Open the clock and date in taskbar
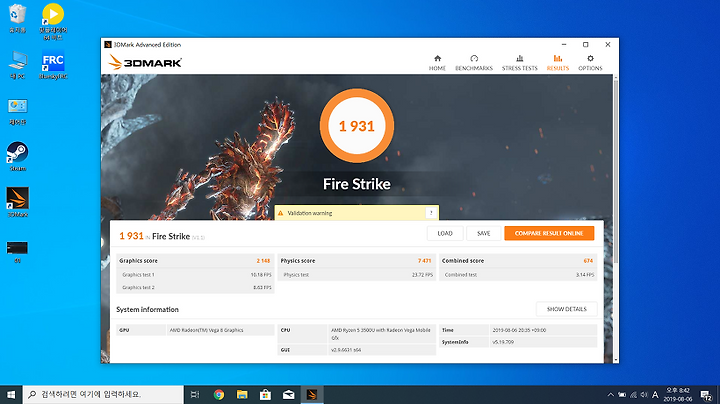This screenshot has width=720, height=404. click(x=677, y=394)
